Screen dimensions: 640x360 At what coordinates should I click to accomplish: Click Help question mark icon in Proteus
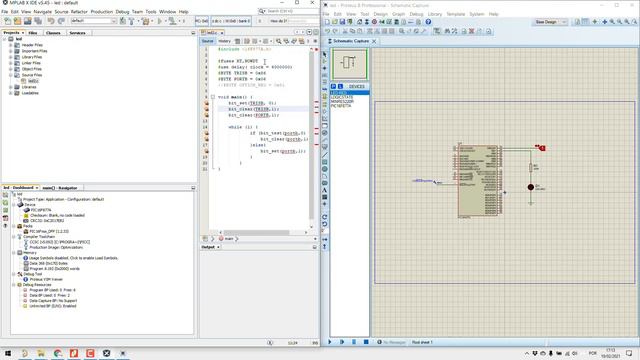click(x=428, y=22)
